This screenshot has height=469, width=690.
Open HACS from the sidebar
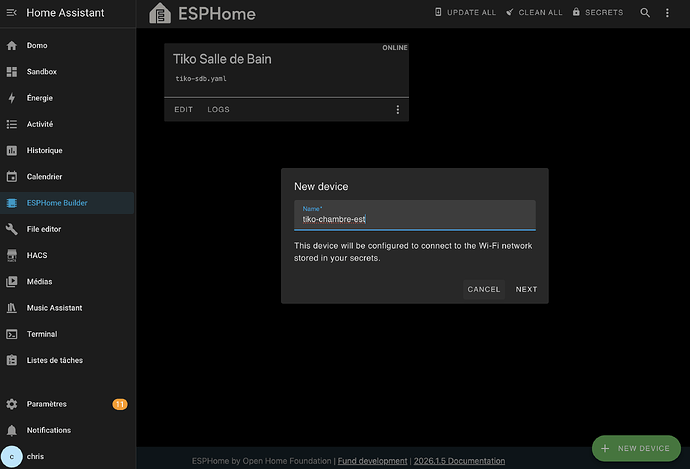pos(36,256)
